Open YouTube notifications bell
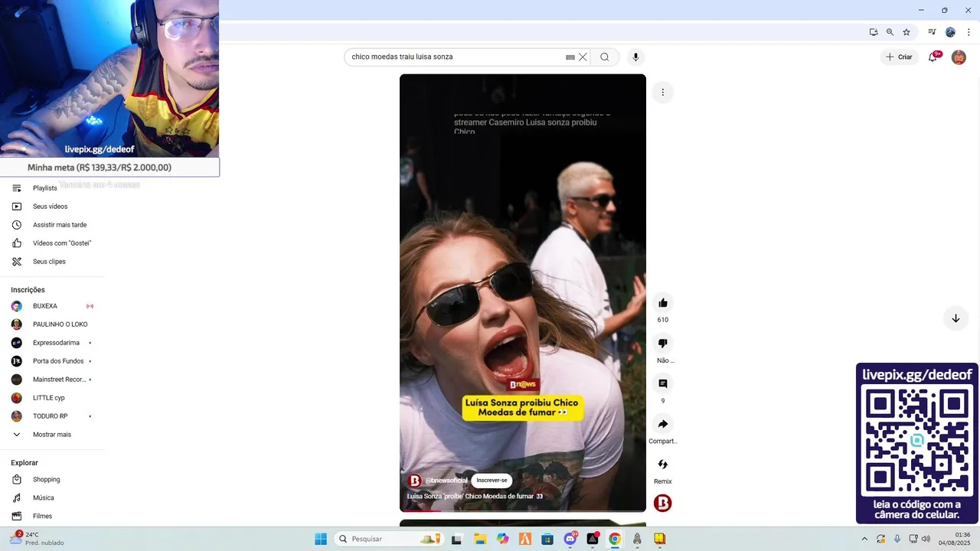The height and width of the screenshot is (551, 980). (x=933, y=57)
